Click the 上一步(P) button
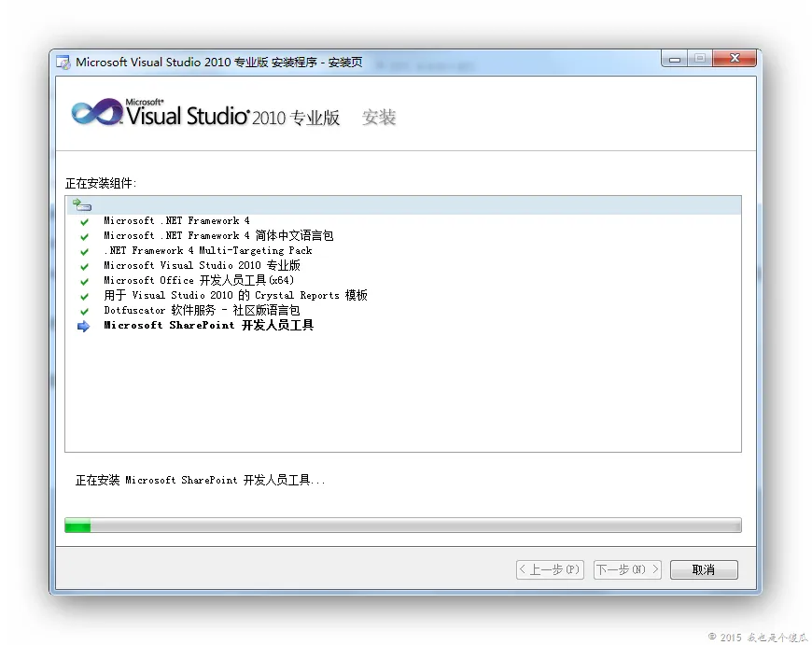This screenshot has width=812, height=645. tap(550, 570)
